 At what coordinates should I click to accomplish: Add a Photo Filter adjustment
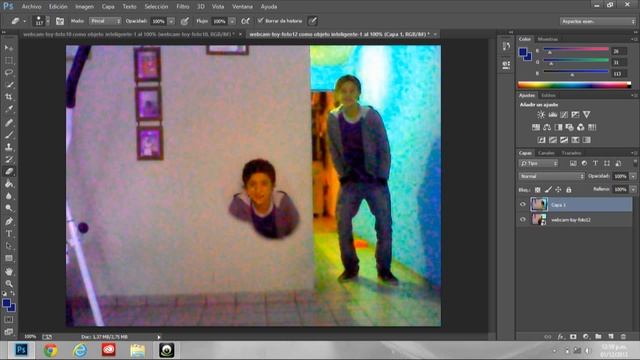click(569, 127)
